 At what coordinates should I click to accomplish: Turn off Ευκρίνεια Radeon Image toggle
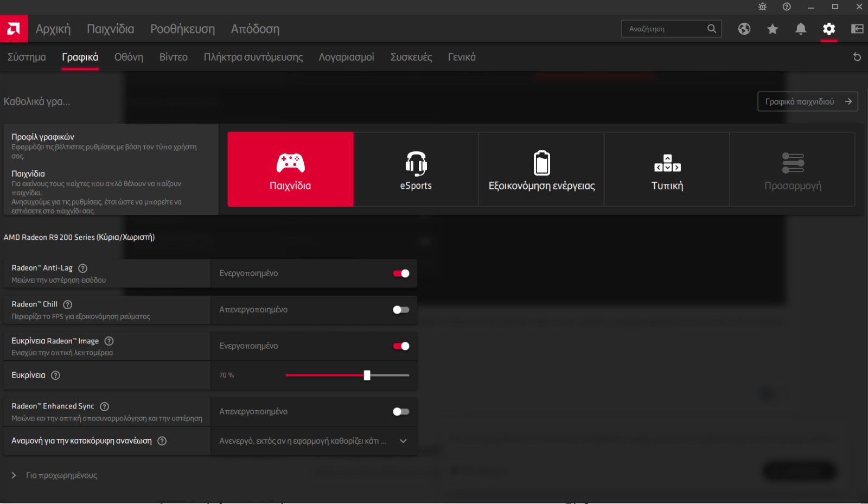[401, 346]
